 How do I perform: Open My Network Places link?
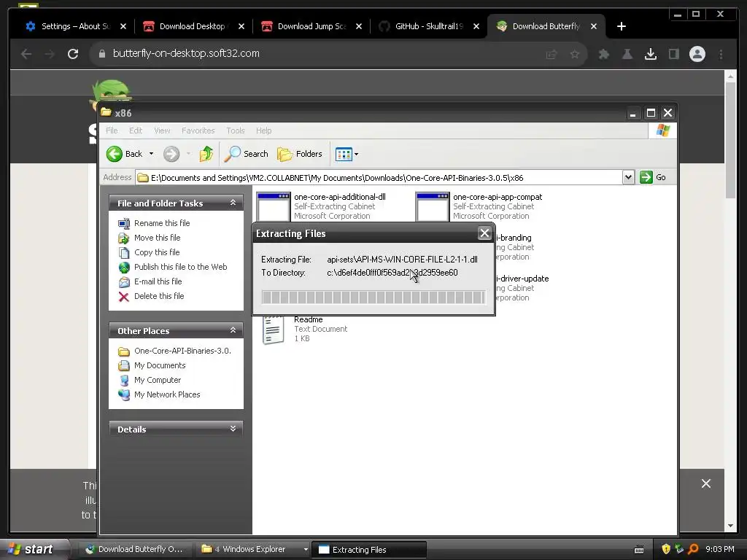click(x=167, y=394)
